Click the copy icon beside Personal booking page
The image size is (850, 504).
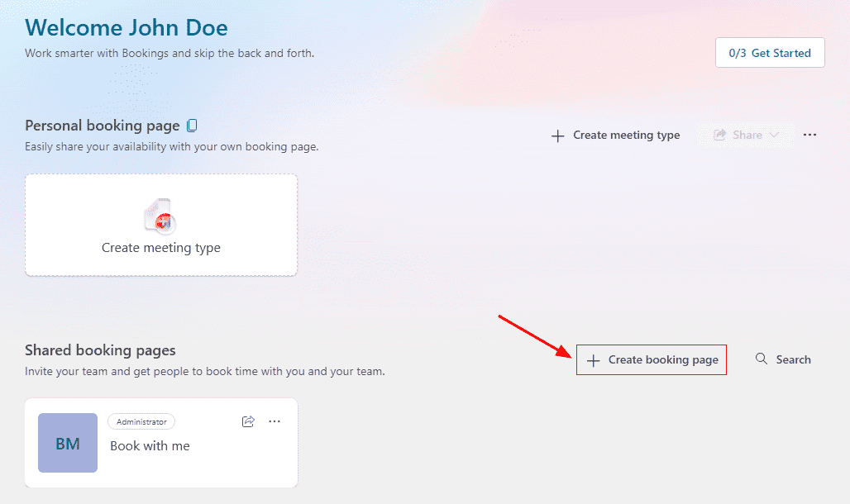point(192,126)
